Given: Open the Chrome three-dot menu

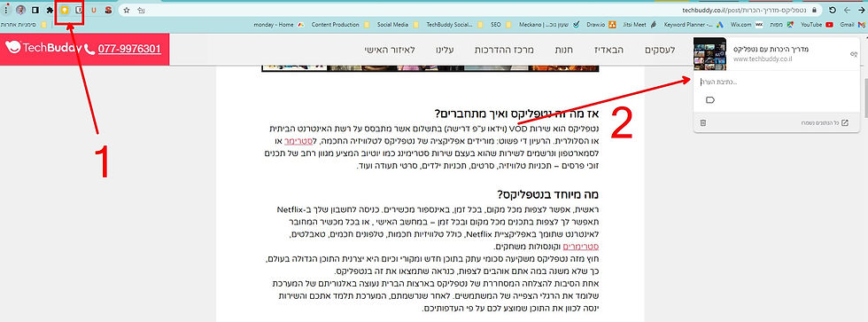Looking at the screenshot, I should [6, 10].
